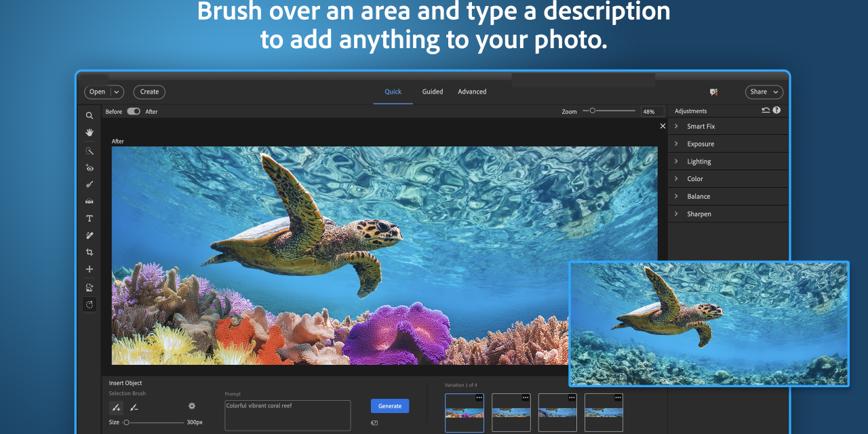This screenshot has height=434, width=868.
Task: Click the 'Adjustments' panel heading
Action: (690, 111)
